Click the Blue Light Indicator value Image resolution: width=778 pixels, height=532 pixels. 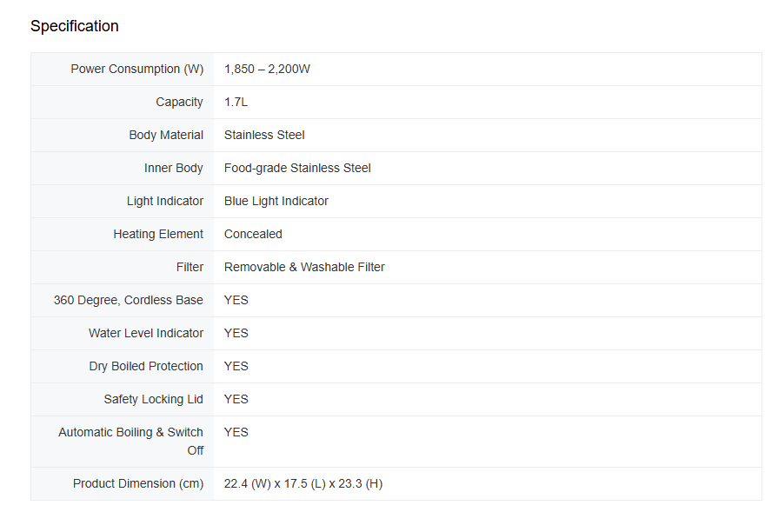(x=276, y=201)
